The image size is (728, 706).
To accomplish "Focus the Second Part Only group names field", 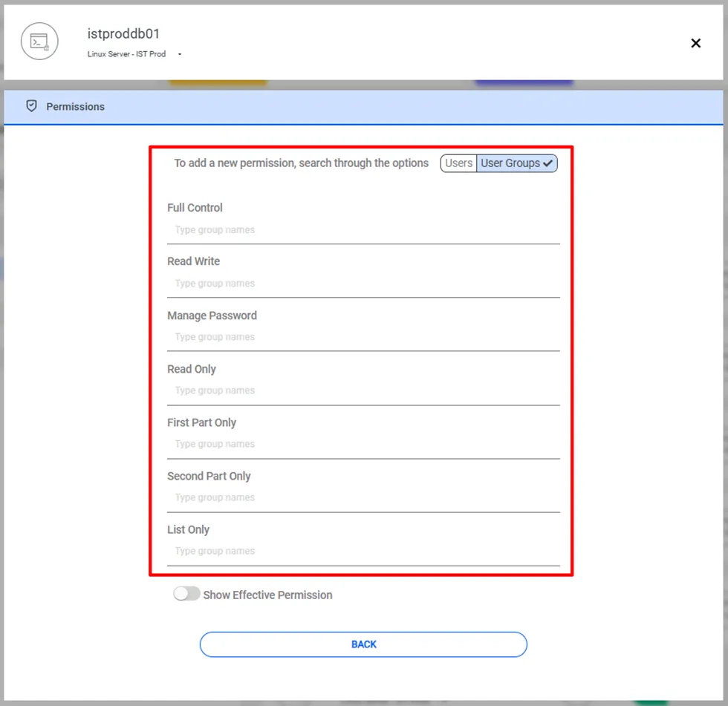I will 363,497.
